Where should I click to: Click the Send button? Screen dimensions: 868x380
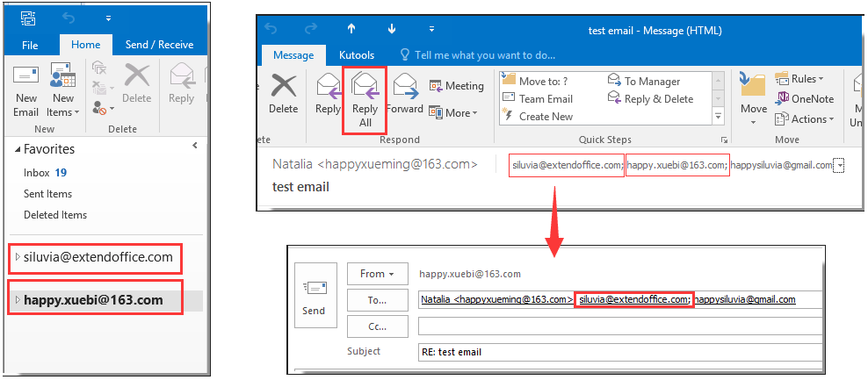click(314, 296)
